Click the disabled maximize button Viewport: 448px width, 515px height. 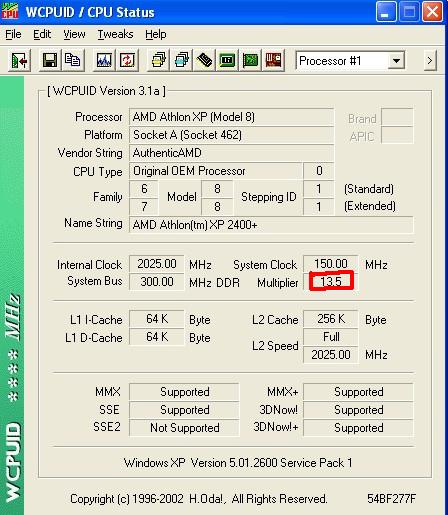(409, 12)
